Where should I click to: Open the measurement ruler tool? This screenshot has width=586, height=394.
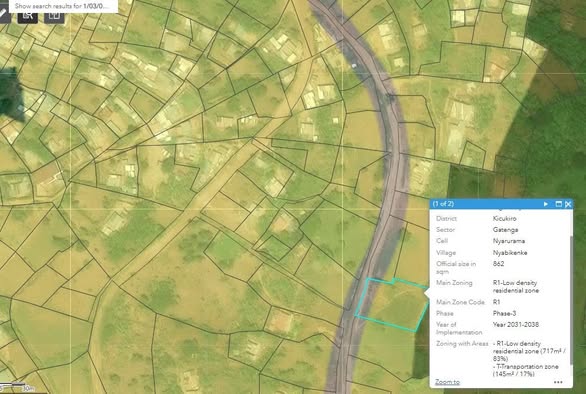pos(4,15)
